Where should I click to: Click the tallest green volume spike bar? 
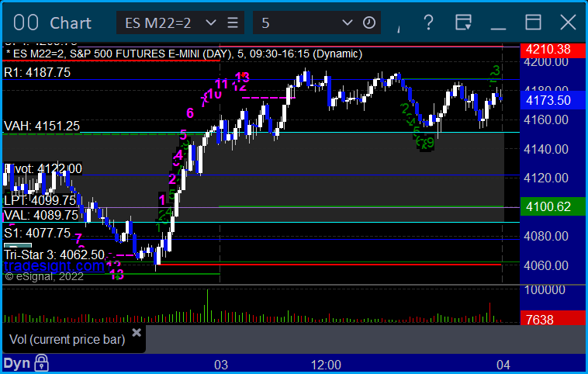[x=207, y=306]
